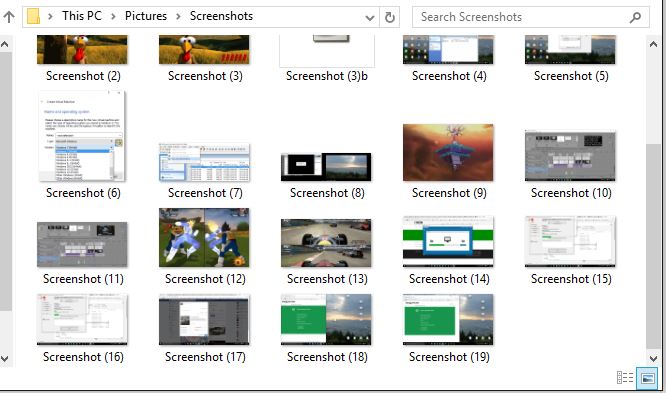Select Screenshot (11) thumbnail

(x=82, y=244)
